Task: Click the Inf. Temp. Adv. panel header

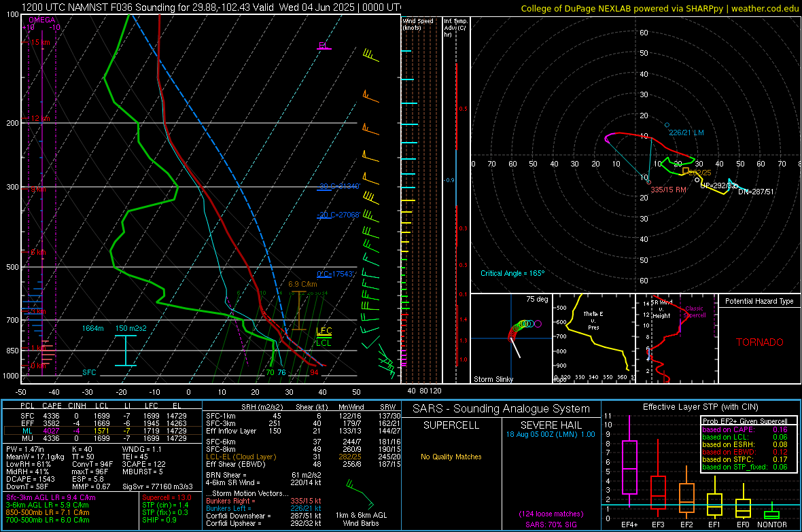Action: (x=455, y=28)
